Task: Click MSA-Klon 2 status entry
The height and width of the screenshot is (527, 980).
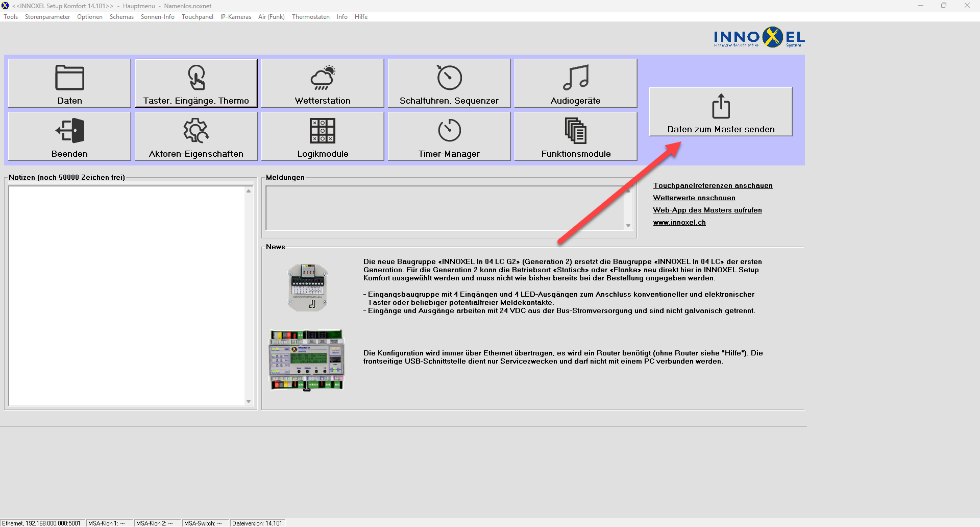Action: [x=157, y=523]
